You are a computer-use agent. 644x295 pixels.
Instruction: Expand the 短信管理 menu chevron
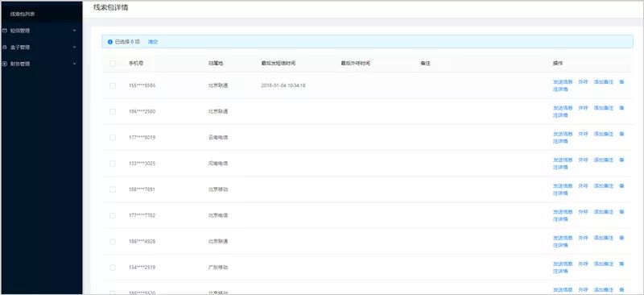click(74, 31)
